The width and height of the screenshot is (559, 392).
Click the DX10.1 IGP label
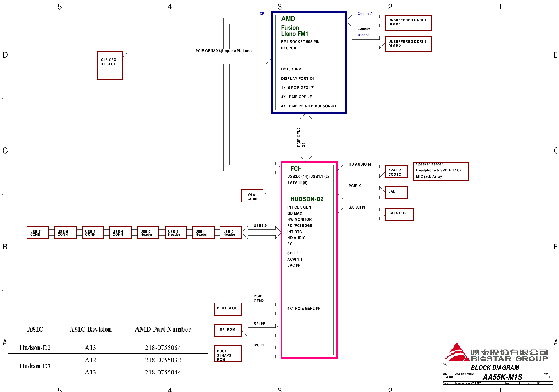(x=291, y=69)
